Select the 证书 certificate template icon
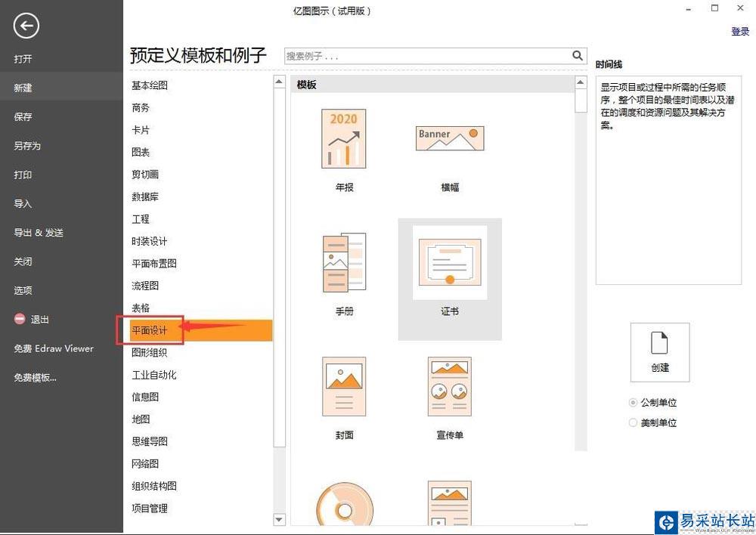Viewport: 756px width, 535px height. [449, 262]
